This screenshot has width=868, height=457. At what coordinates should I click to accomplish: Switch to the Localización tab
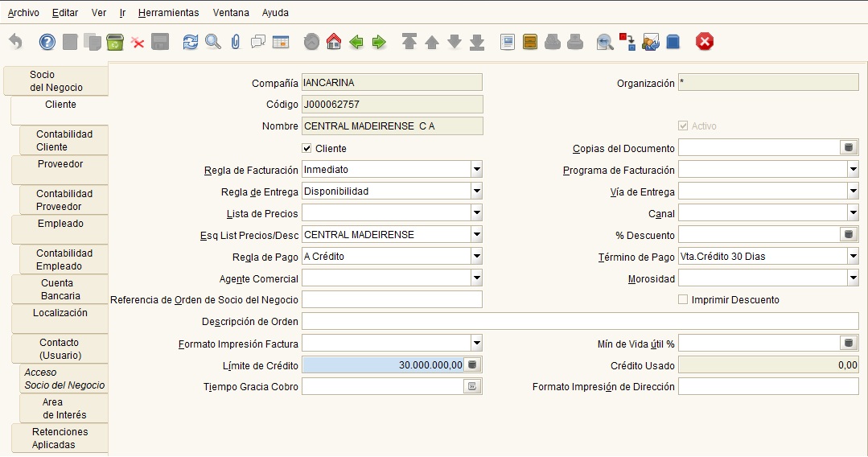pyautogui.click(x=60, y=319)
